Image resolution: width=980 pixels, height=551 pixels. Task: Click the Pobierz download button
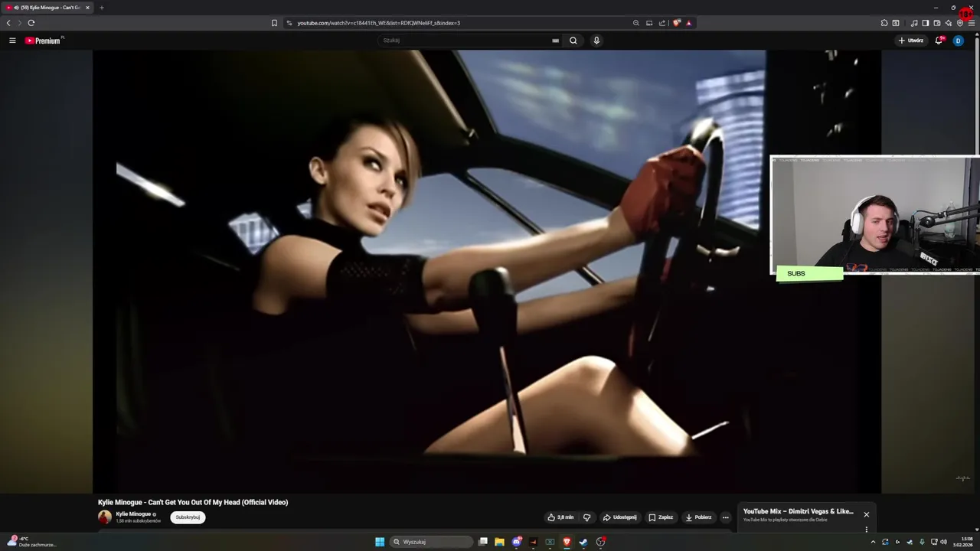coord(698,517)
